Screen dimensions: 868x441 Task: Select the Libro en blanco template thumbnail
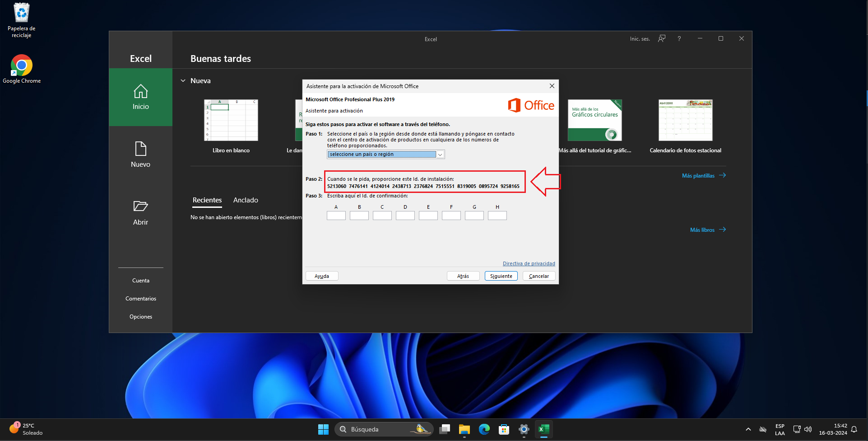pyautogui.click(x=231, y=120)
